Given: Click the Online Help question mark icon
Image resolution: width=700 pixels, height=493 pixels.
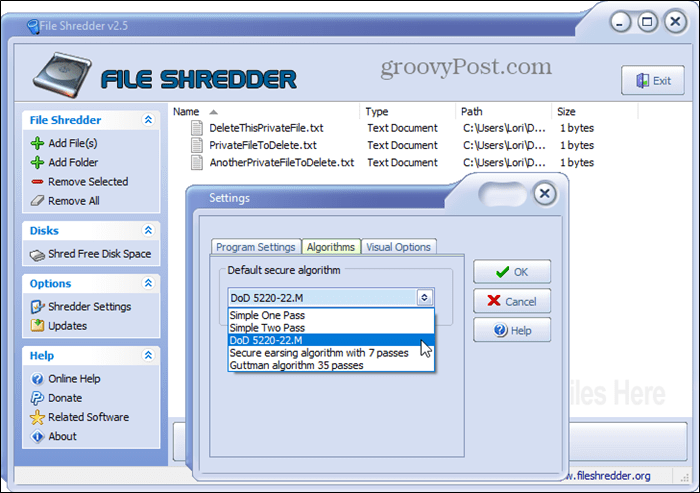Looking at the screenshot, I should pos(38,379).
